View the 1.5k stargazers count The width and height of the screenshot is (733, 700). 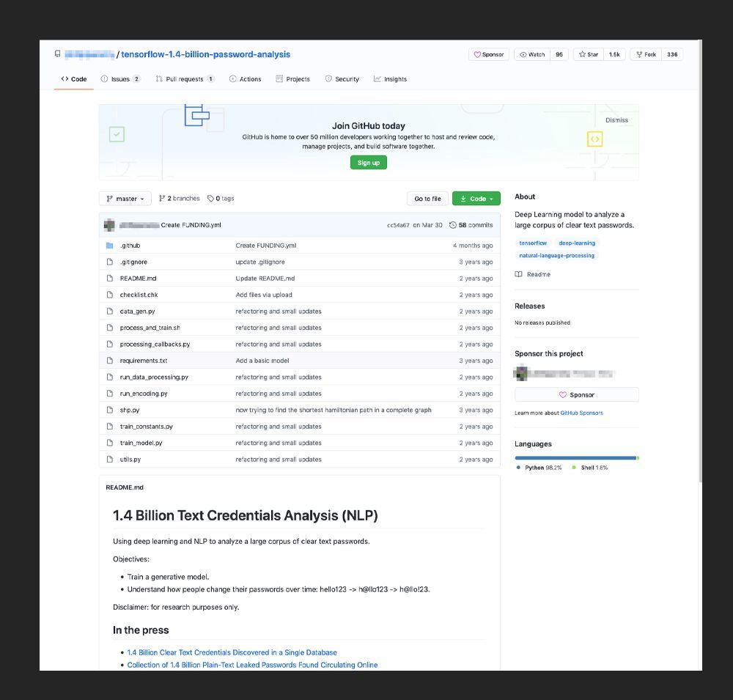(x=614, y=54)
